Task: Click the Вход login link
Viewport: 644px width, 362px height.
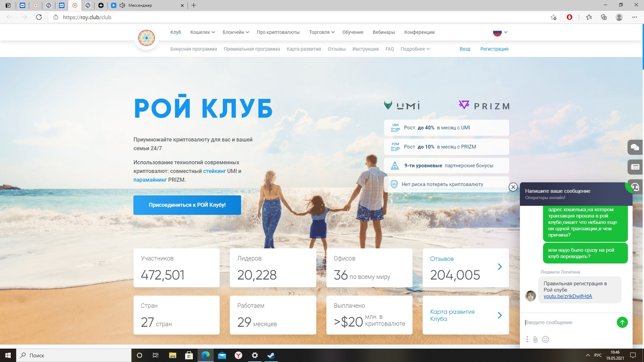Action: click(x=465, y=49)
